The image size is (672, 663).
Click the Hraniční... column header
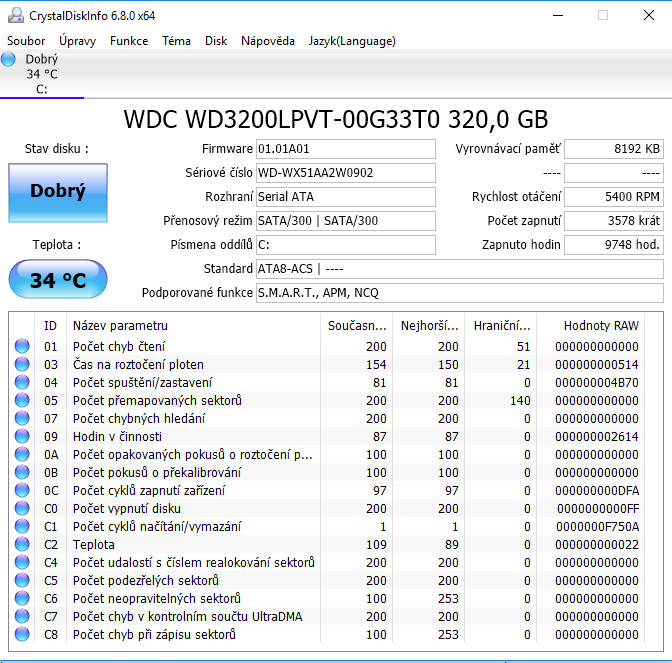pyautogui.click(x=502, y=326)
